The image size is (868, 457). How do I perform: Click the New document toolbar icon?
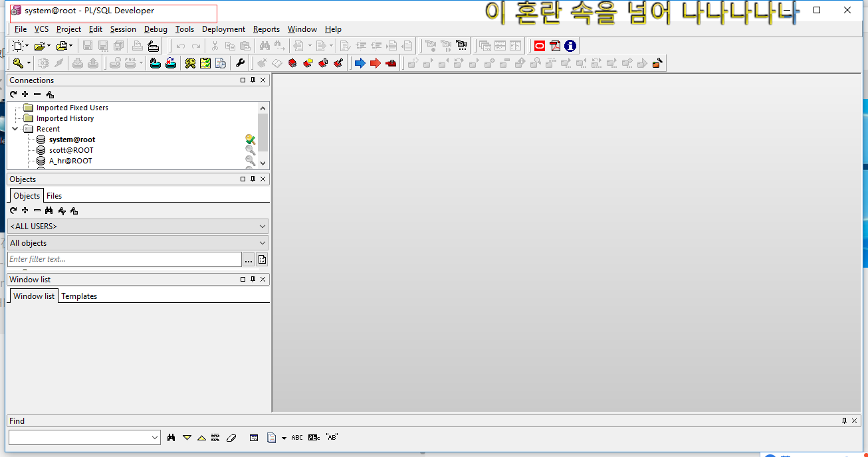coord(18,46)
